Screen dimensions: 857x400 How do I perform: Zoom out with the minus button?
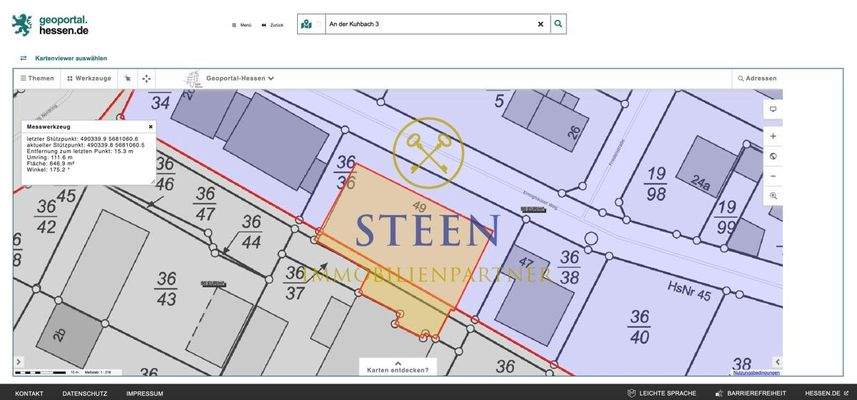click(772, 176)
